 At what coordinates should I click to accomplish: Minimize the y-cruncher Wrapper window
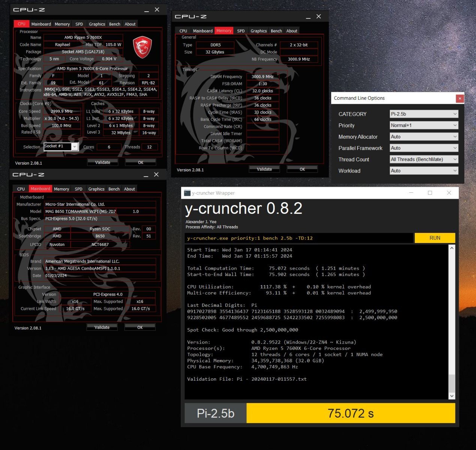[411, 193]
